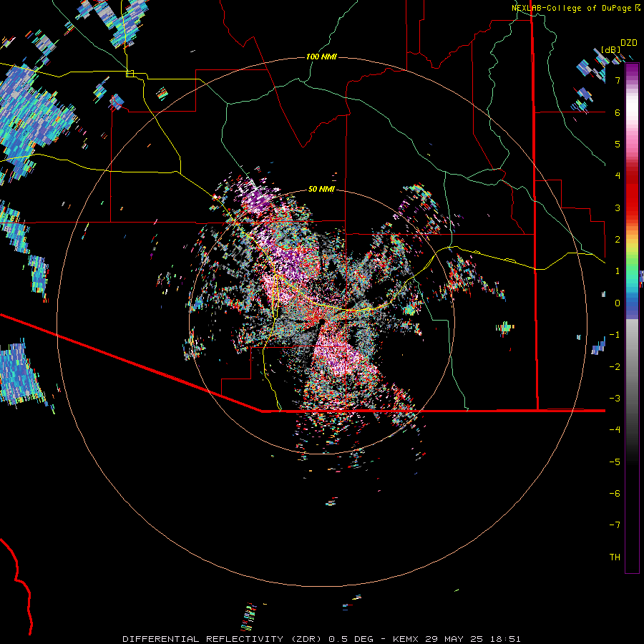
Task: Click the "50 NMI" range ring label
Action: pyautogui.click(x=321, y=189)
